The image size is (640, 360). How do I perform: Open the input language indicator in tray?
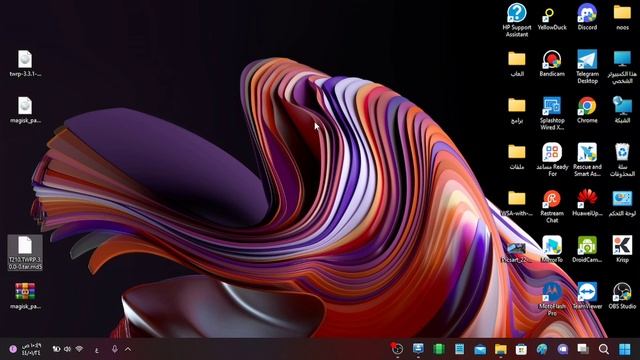(x=97, y=349)
